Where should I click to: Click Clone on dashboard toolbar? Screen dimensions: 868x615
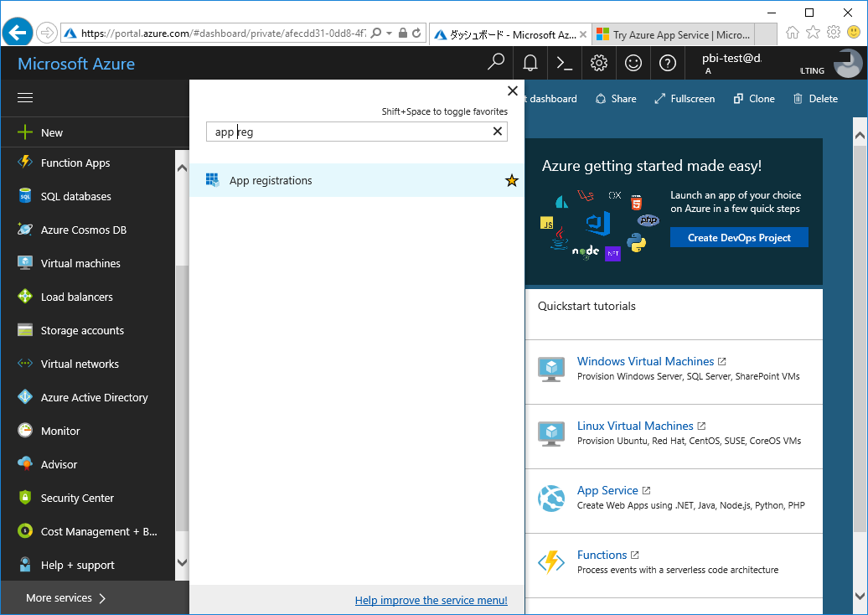(x=754, y=99)
